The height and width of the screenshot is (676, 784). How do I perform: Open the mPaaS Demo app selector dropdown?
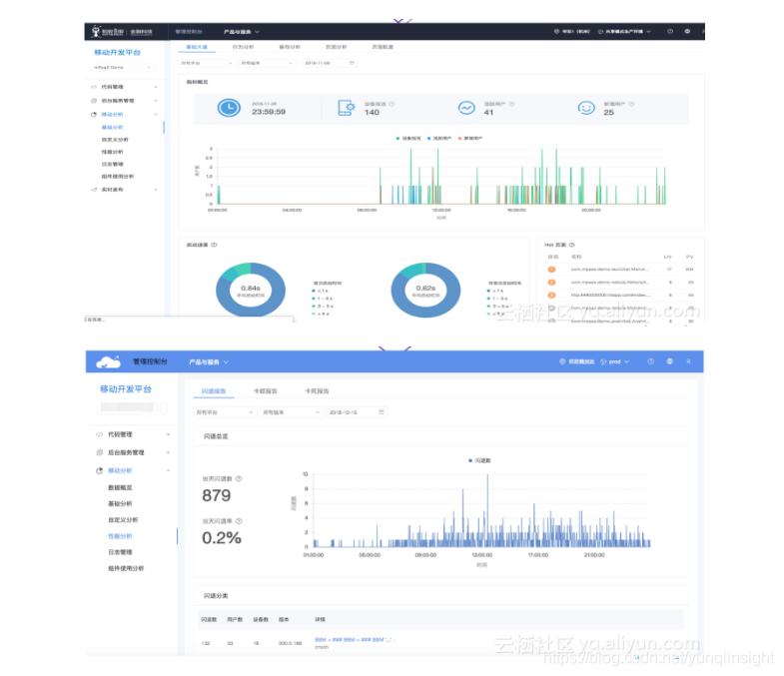[123, 68]
